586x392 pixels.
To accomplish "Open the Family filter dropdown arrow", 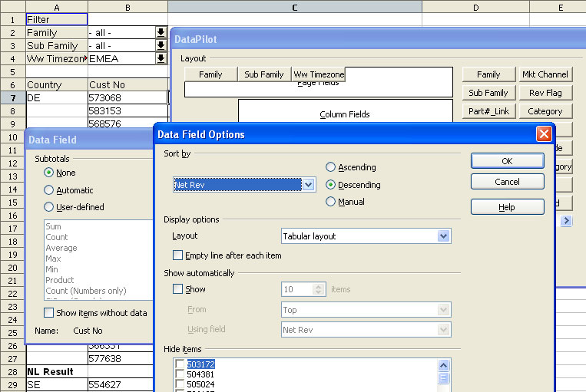I will point(161,32).
